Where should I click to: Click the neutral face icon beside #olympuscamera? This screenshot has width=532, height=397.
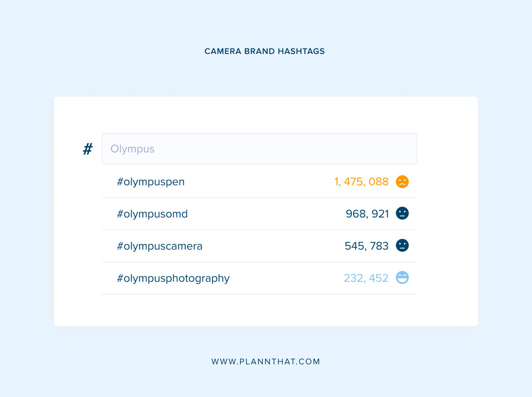[402, 245]
